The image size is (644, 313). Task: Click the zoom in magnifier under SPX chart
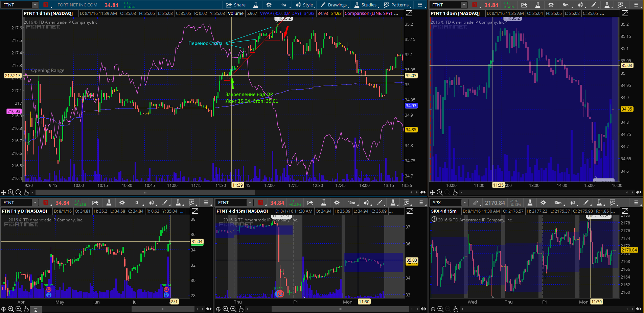click(440, 309)
